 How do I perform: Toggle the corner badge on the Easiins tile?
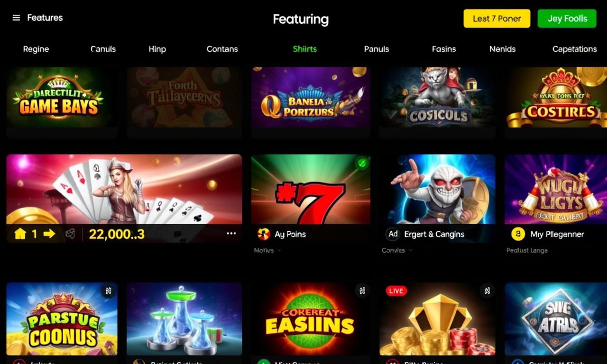pyautogui.click(x=362, y=291)
